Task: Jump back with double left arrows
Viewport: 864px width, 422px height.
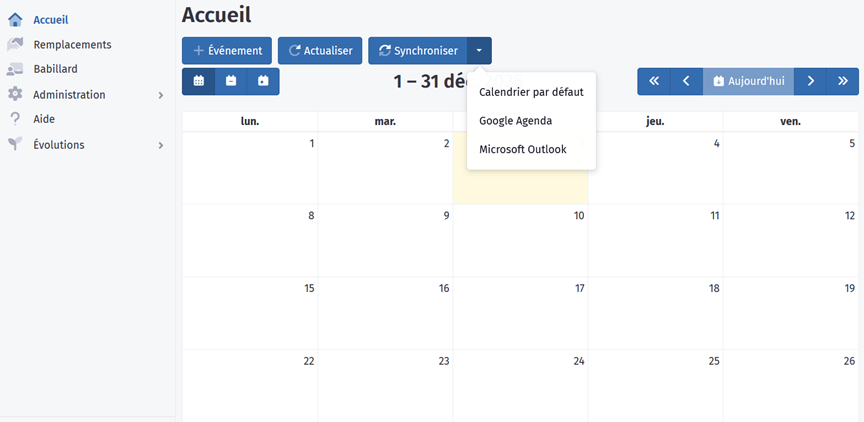Action: pyautogui.click(x=654, y=81)
